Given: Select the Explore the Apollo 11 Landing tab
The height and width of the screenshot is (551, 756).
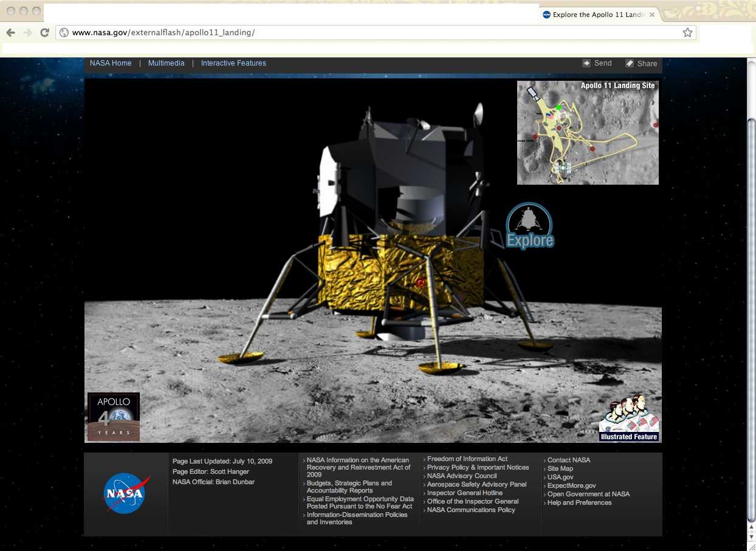Looking at the screenshot, I should click(x=599, y=15).
